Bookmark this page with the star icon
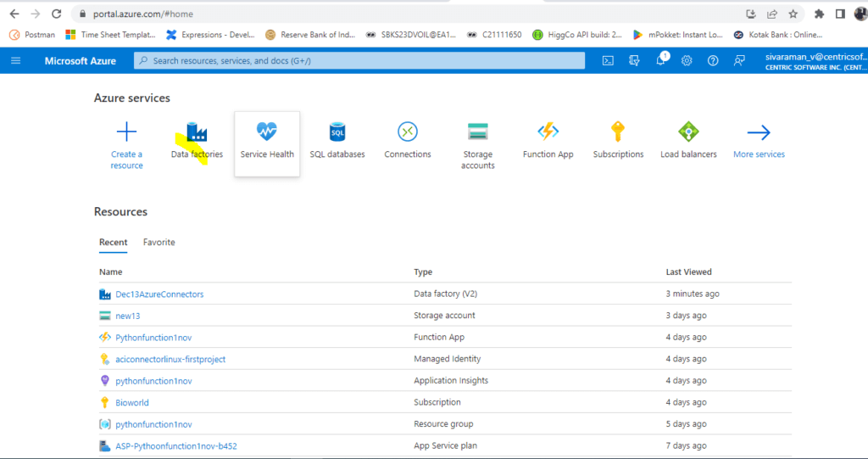 click(793, 14)
